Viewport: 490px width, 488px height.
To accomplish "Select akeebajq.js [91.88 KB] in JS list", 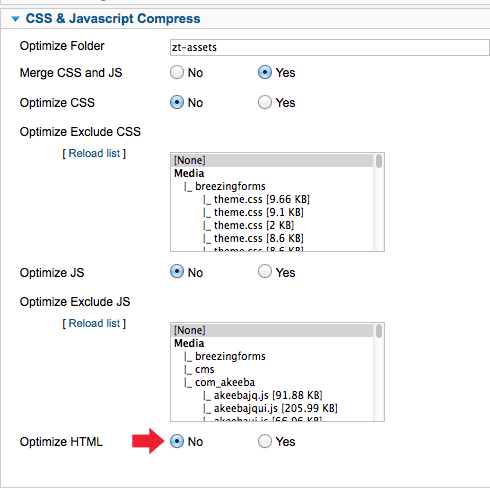I will (x=268, y=395).
